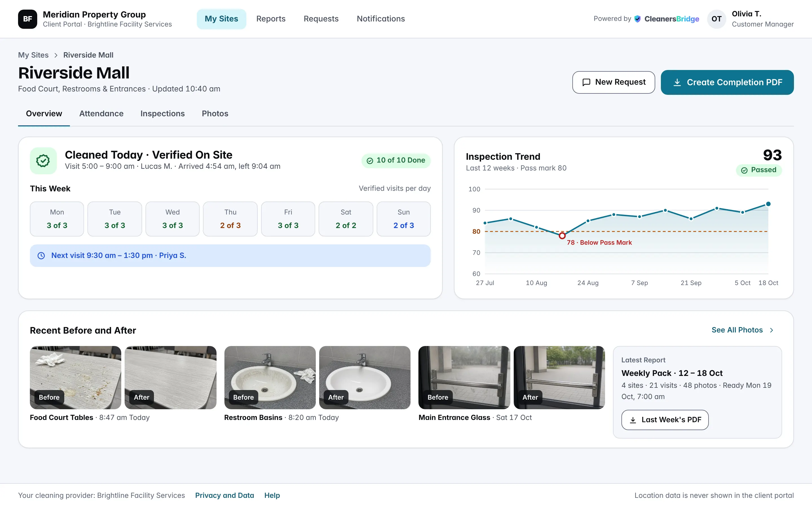The image size is (812, 508).
Task: Click the 78 below pass mark chart point
Action: 562,236
